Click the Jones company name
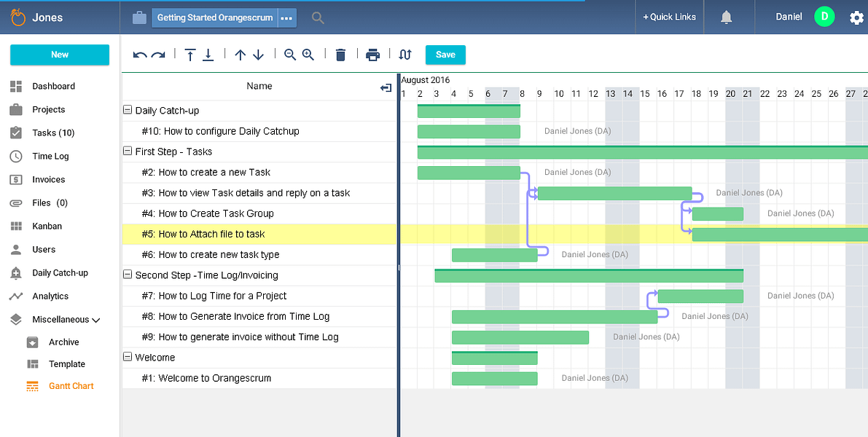Image resolution: width=868 pixels, height=437 pixels. click(x=47, y=17)
